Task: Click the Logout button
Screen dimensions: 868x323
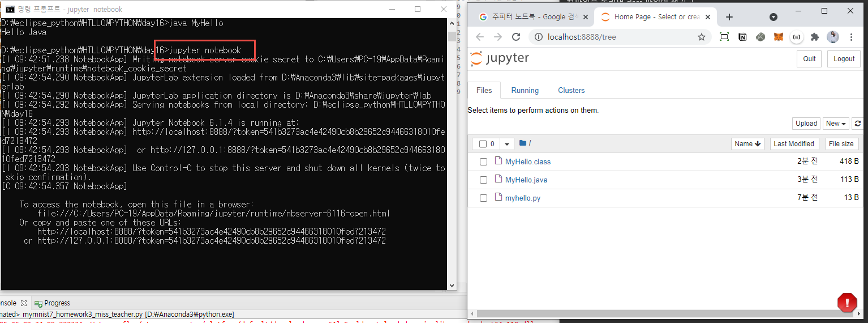Action: click(x=844, y=59)
